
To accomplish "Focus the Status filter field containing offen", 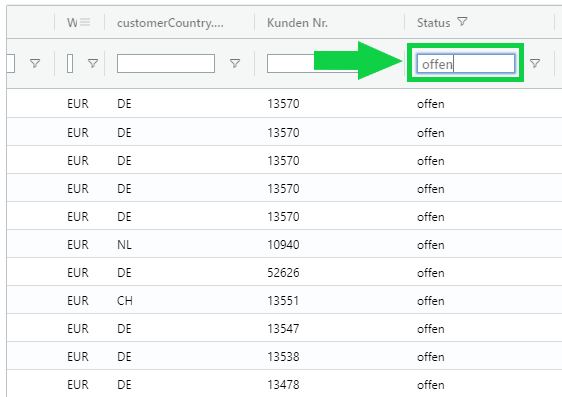I will coord(466,64).
